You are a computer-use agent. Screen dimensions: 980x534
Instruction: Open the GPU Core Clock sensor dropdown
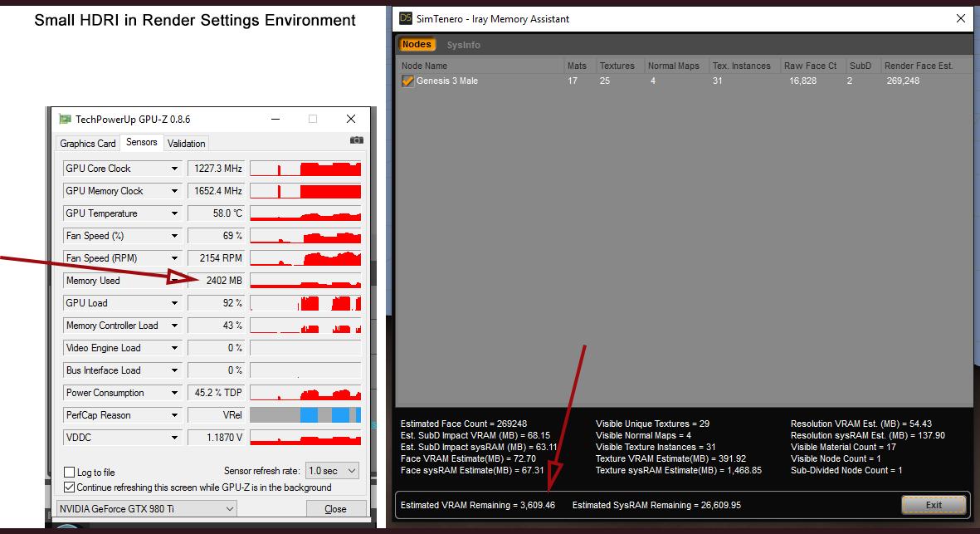point(174,169)
